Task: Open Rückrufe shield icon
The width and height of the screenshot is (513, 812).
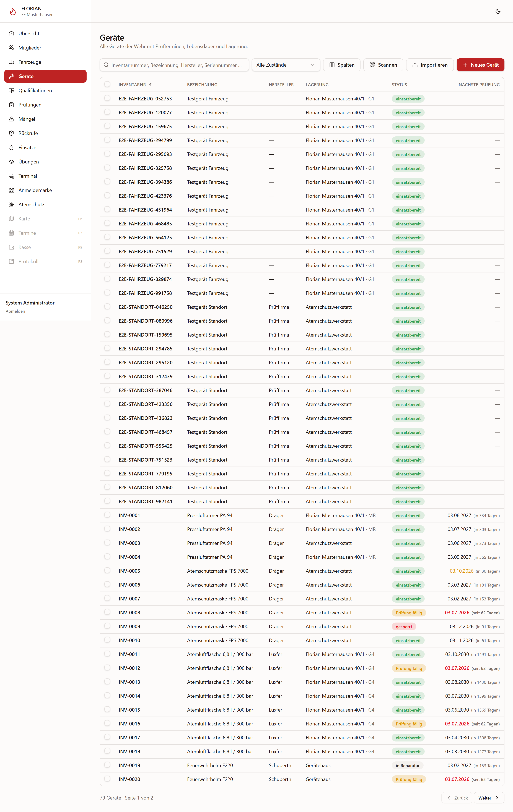Action: [x=11, y=133]
